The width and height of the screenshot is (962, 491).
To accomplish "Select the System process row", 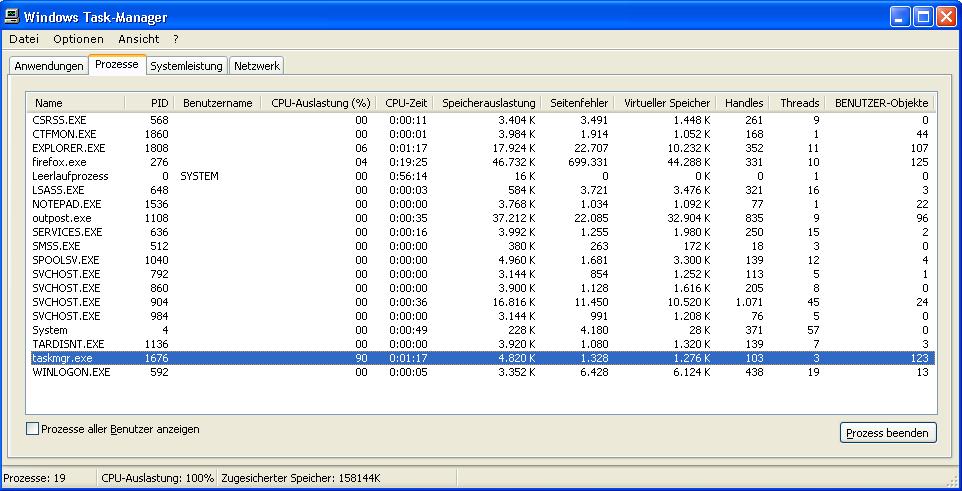I will 482,330.
